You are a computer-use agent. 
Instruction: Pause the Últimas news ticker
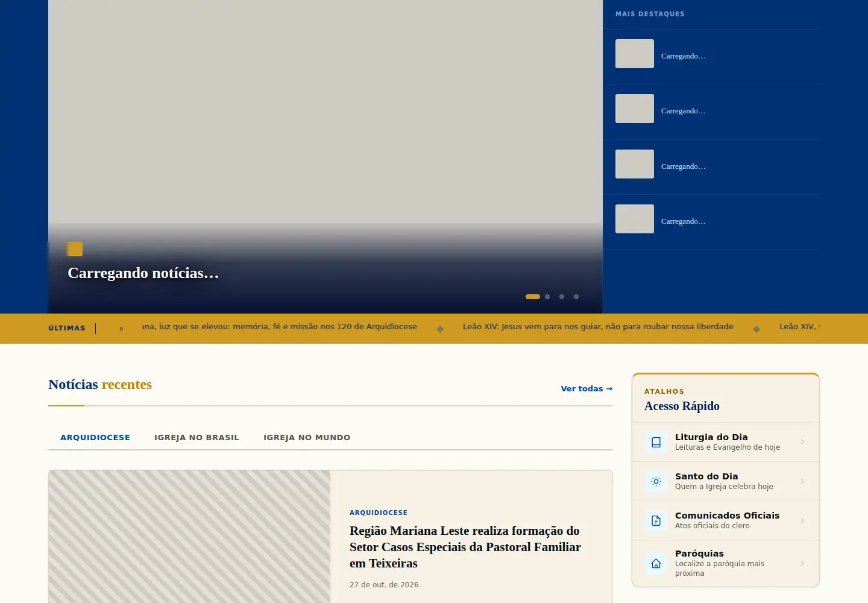pyautogui.click(x=121, y=329)
